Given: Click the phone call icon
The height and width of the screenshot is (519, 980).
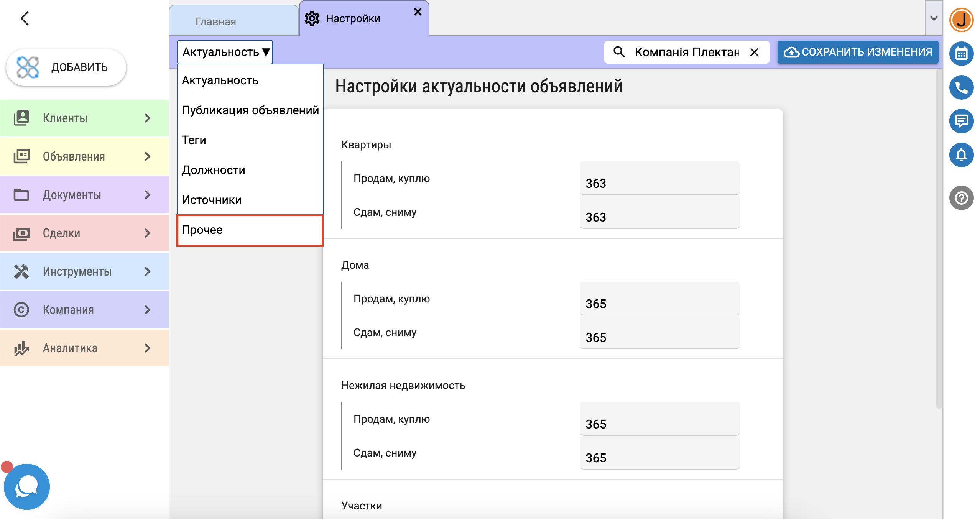Looking at the screenshot, I should pos(961,88).
